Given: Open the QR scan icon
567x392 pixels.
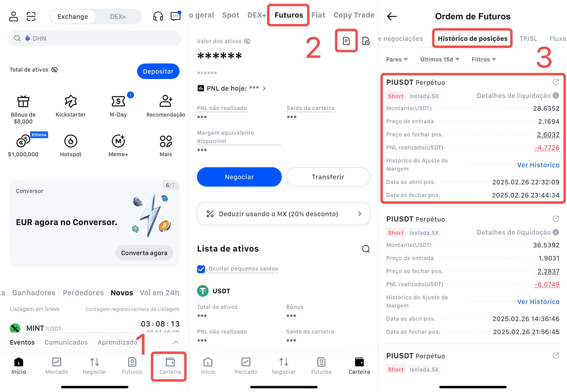Looking at the screenshot, I should point(31,16).
